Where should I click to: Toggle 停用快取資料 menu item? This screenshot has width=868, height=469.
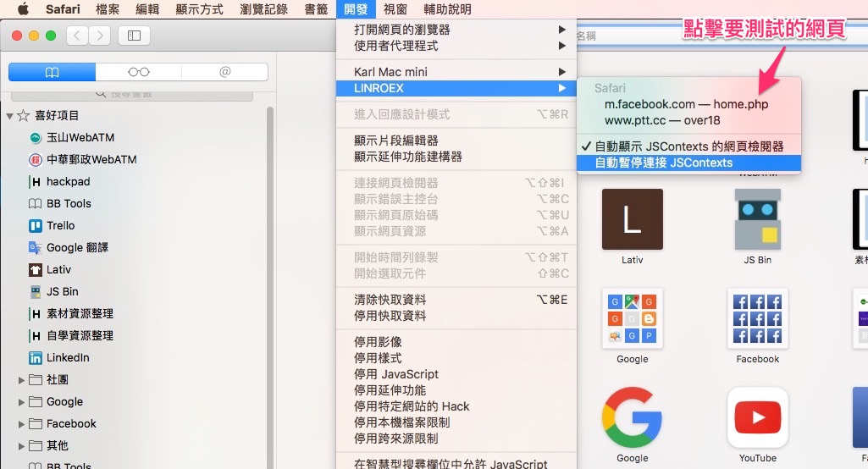(456, 316)
